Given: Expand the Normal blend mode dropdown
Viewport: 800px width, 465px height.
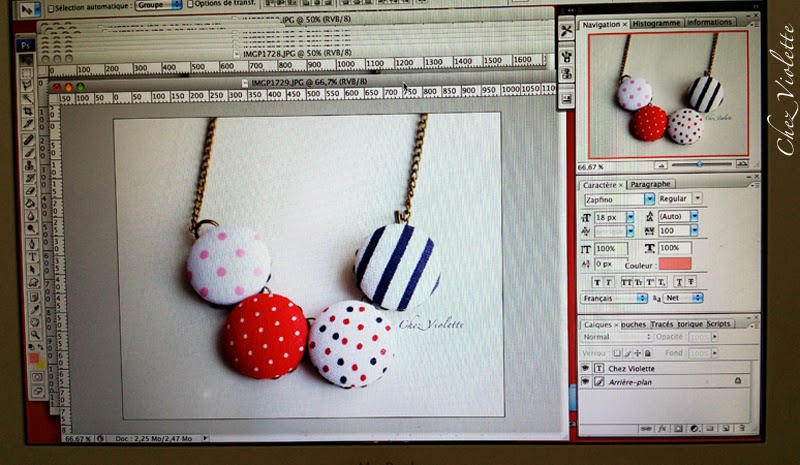Looking at the screenshot, I should tap(617, 337).
